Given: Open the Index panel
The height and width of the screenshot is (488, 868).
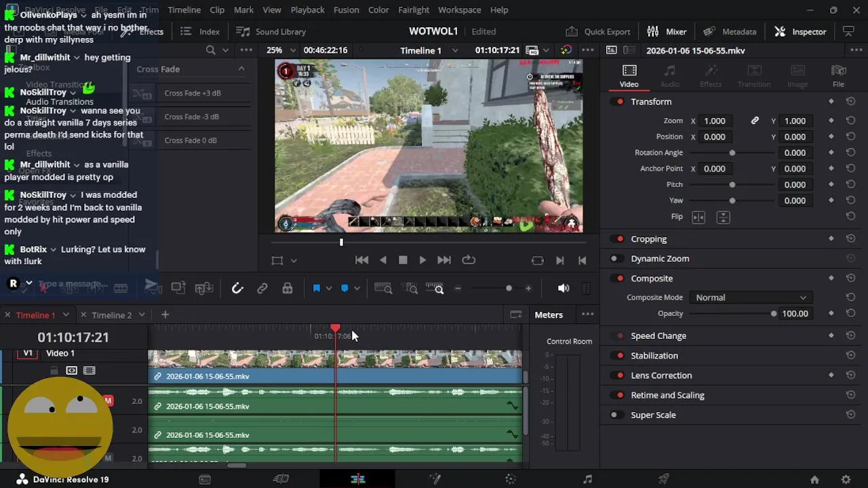Looking at the screenshot, I should (200, 32).
